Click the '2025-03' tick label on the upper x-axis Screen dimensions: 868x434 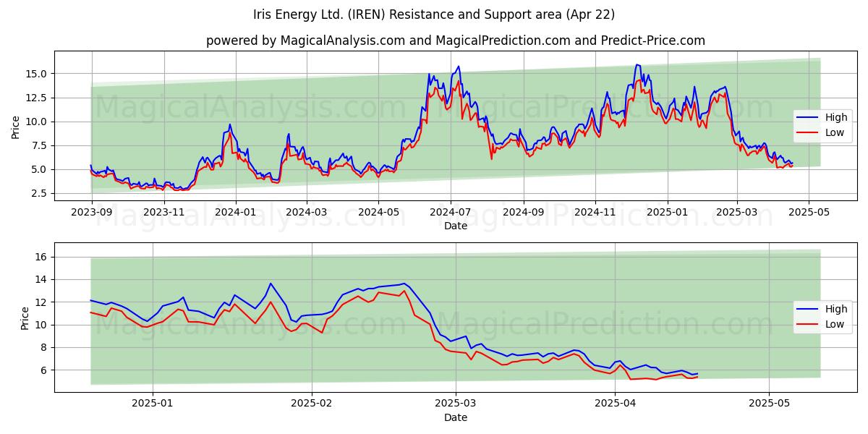pyautogui.click(x=737, y=212)
